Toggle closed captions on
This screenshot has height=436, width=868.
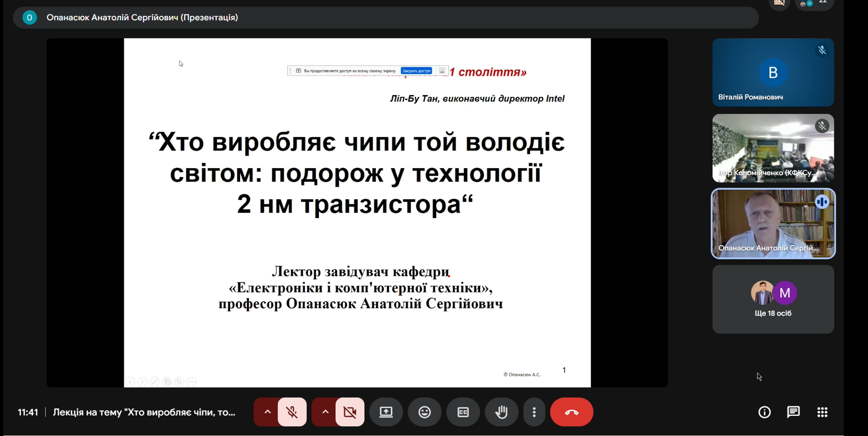(463, 412)
